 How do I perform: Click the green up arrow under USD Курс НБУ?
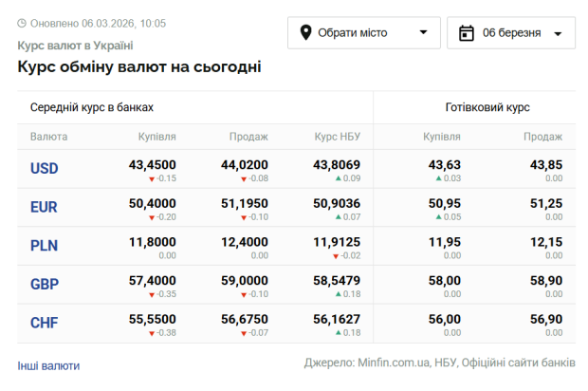(338, 178)
